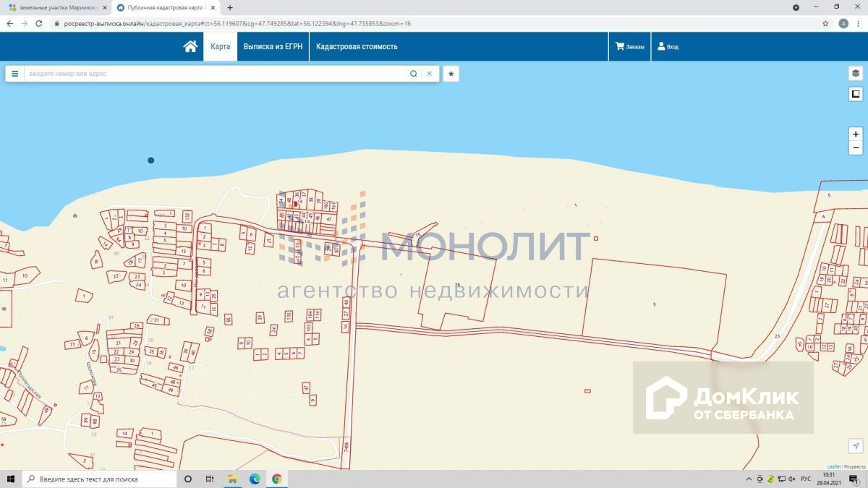868x488 pixels.
Task: Focus the address search input field
Action: point(217,74)
